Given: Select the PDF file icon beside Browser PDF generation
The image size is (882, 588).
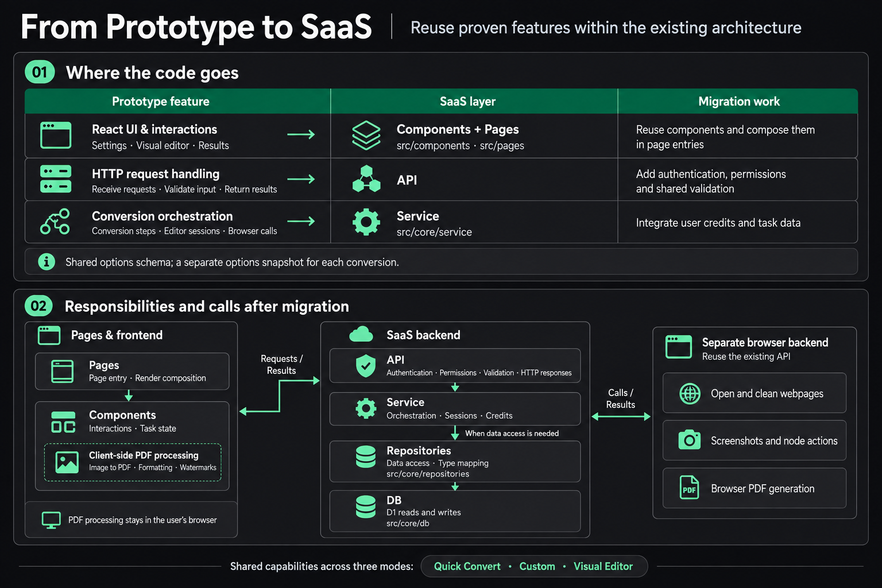Looking at the screenshot, I should click(690, 488).
